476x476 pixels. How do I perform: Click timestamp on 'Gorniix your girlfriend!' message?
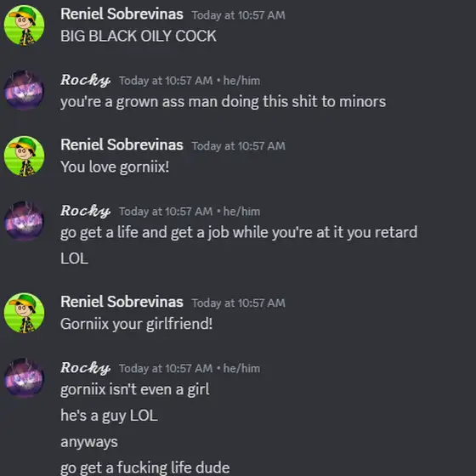coord(238,303)
